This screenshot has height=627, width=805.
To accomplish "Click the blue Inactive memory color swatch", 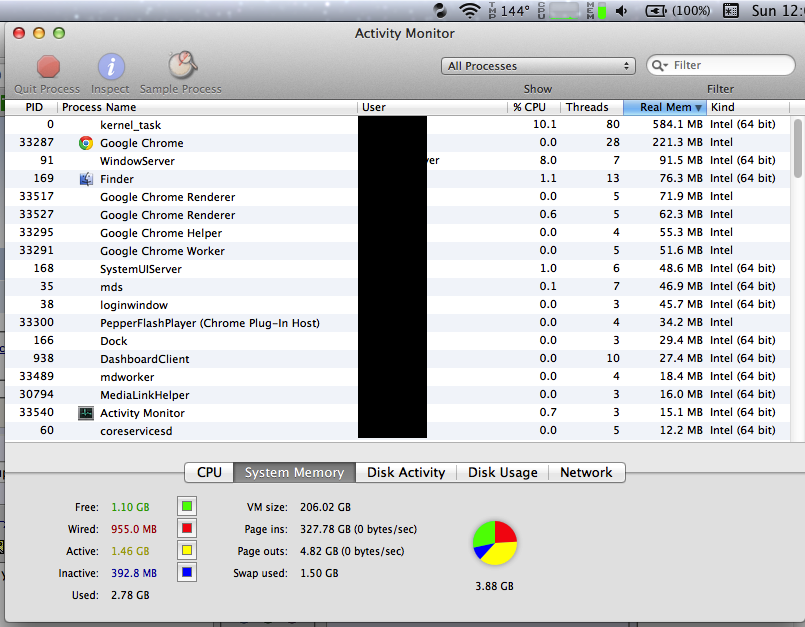I will coord(187,573).
